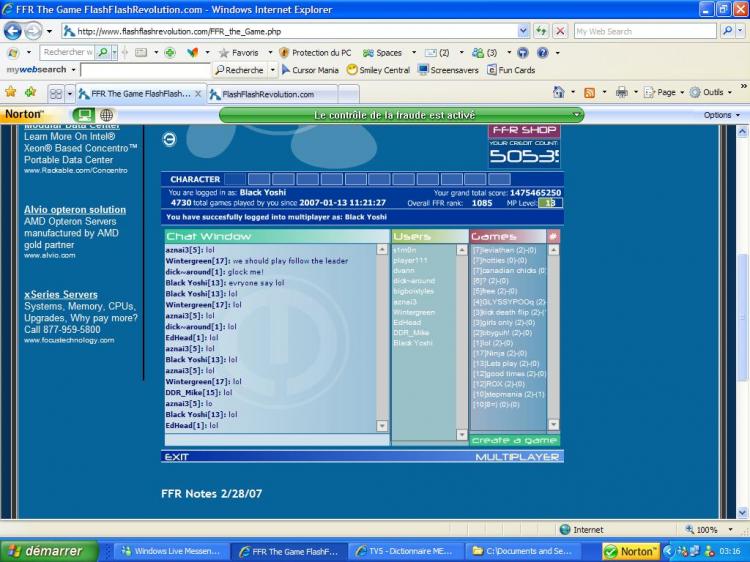Click Users list scroll down arrow

coord(462,434)
